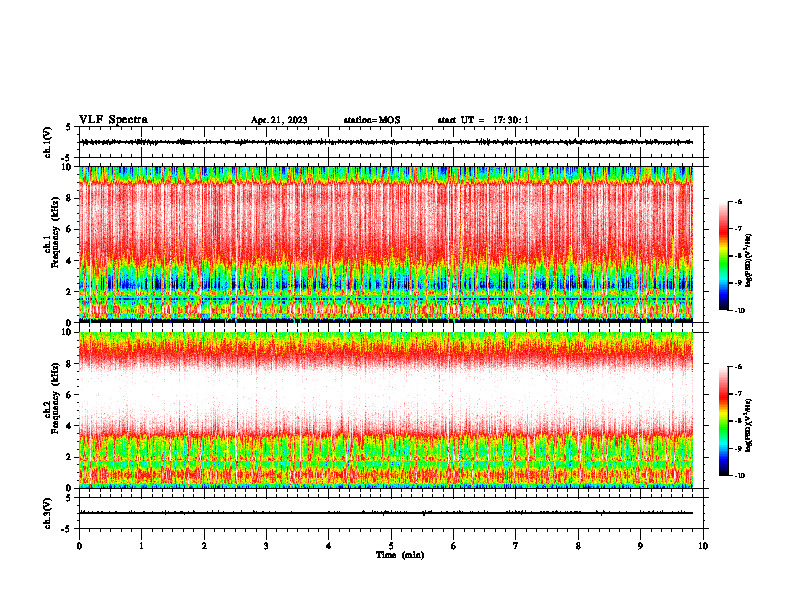Click the ch.1 color bar log(PSD) label
792x612 pixels.
click(749, 260)
